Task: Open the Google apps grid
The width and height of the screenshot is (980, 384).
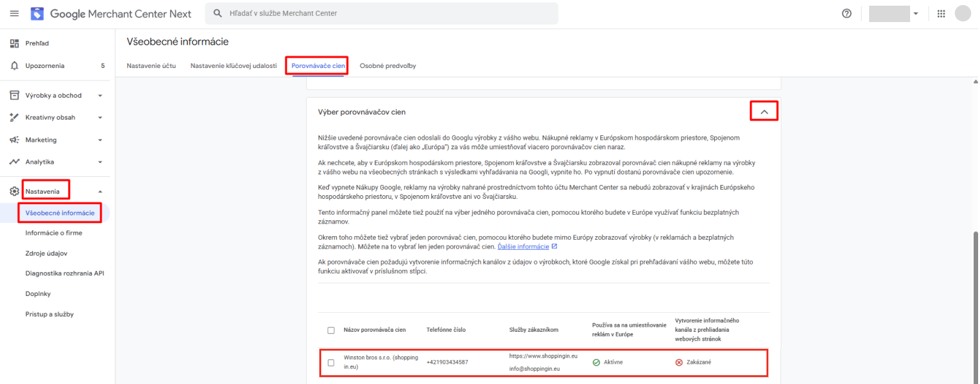Action: coord(941,14)
